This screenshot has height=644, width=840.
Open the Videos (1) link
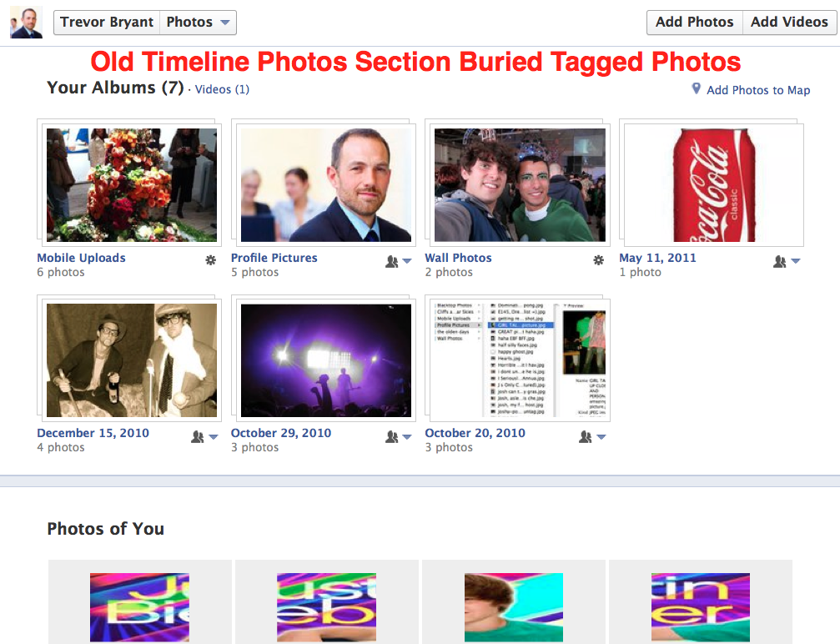tap(222, 89)
